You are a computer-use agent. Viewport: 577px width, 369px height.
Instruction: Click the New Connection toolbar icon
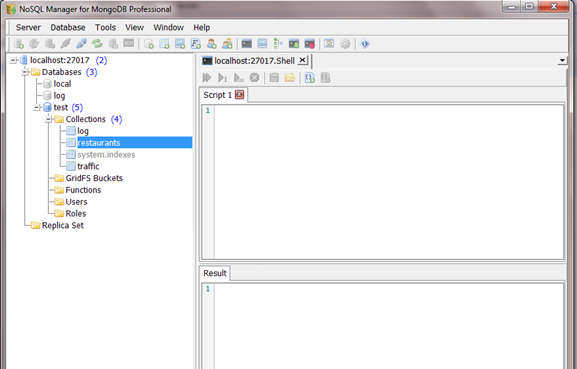[x=19, y=44]
